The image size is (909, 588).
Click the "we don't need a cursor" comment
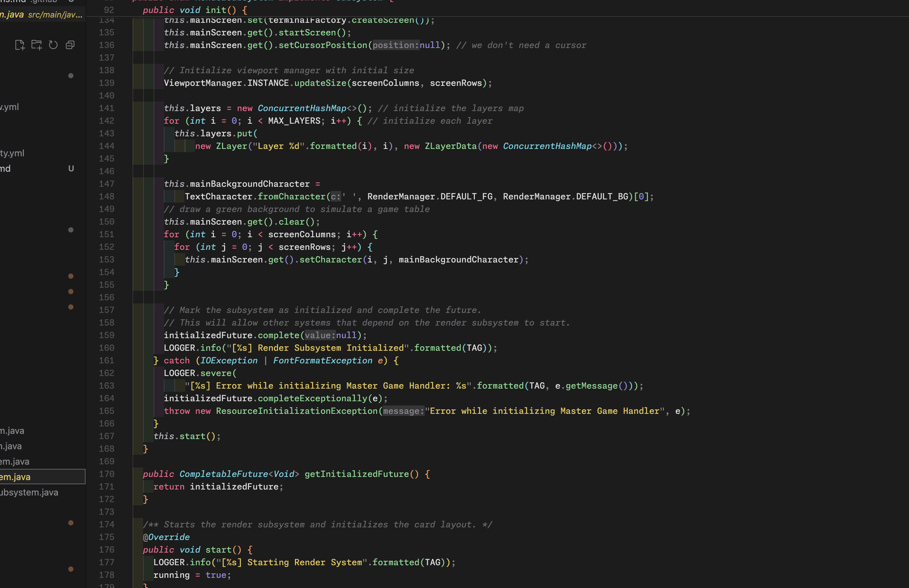click(x=521, y=45)
